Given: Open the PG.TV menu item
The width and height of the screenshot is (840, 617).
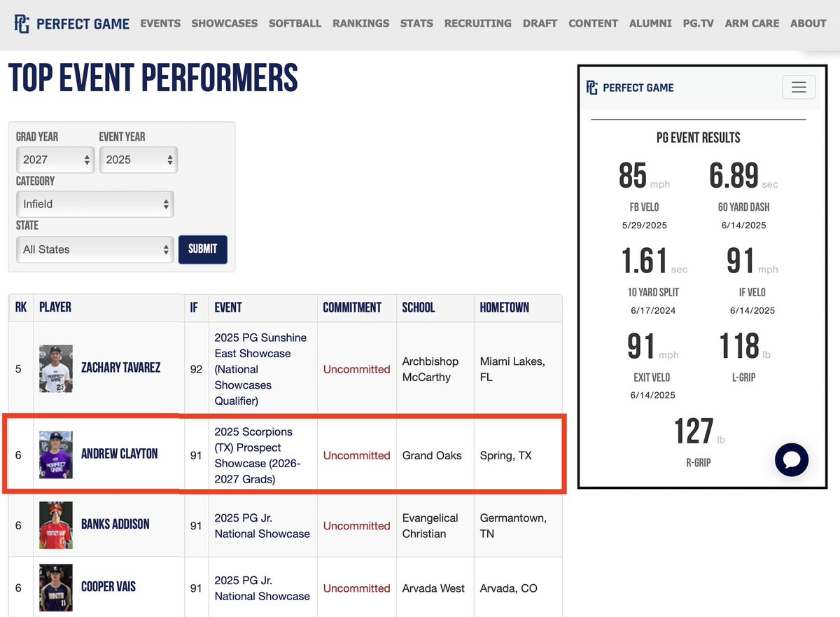Looking at the screenshot, I should point(699,23).
